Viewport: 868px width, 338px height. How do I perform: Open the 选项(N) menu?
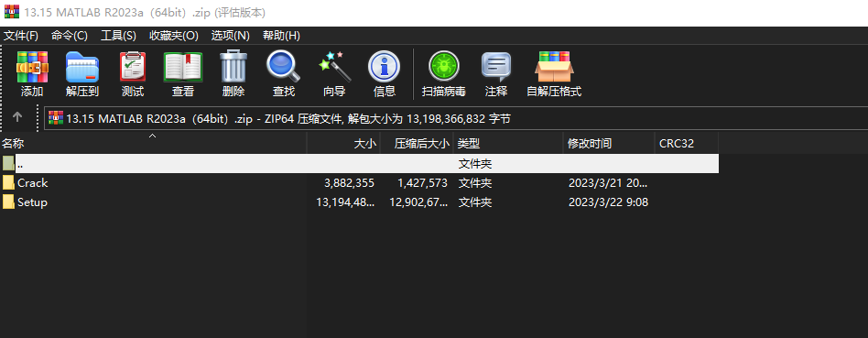tap(231, 36)
